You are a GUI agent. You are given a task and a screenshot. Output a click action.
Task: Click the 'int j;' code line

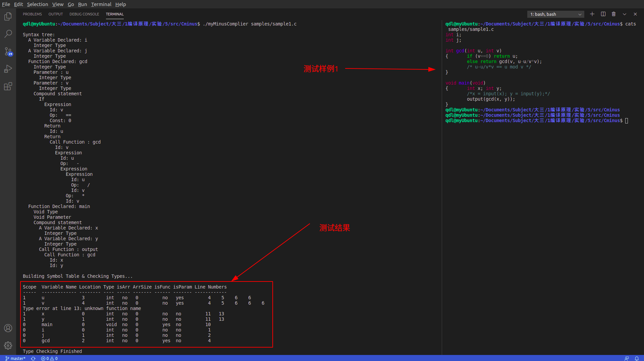453,40
